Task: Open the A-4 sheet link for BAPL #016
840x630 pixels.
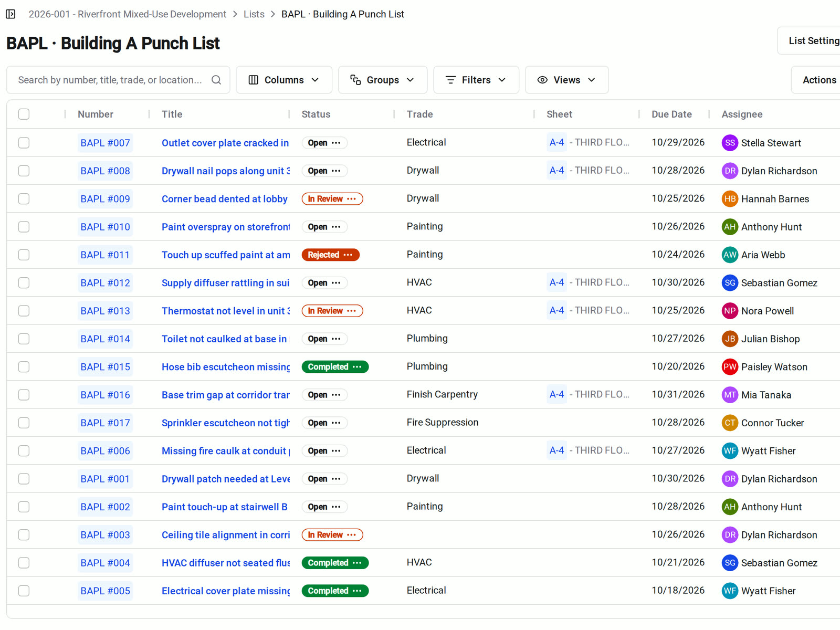Action: point(556,395)
